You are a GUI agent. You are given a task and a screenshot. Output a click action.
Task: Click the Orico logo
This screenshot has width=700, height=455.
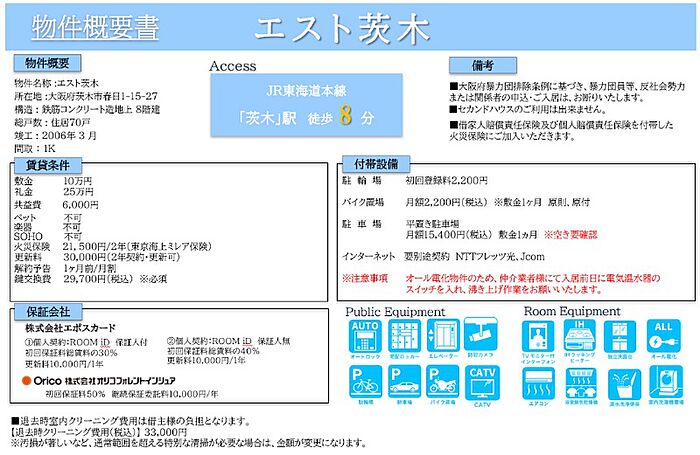[42, 381]
